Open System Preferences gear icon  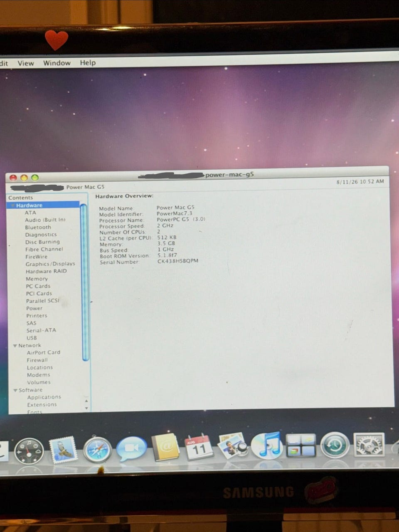[369, 445]
